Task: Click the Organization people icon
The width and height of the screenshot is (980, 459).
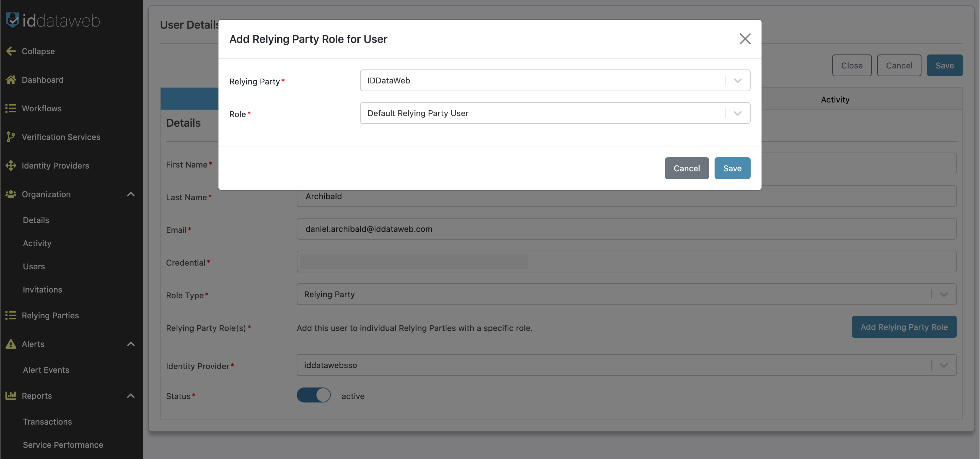Action: [11, 194]
